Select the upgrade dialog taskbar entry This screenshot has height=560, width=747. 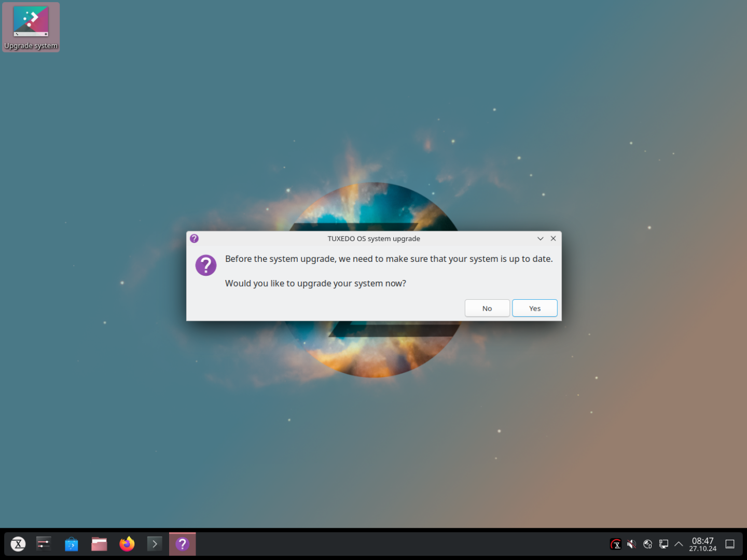[183, 544]
